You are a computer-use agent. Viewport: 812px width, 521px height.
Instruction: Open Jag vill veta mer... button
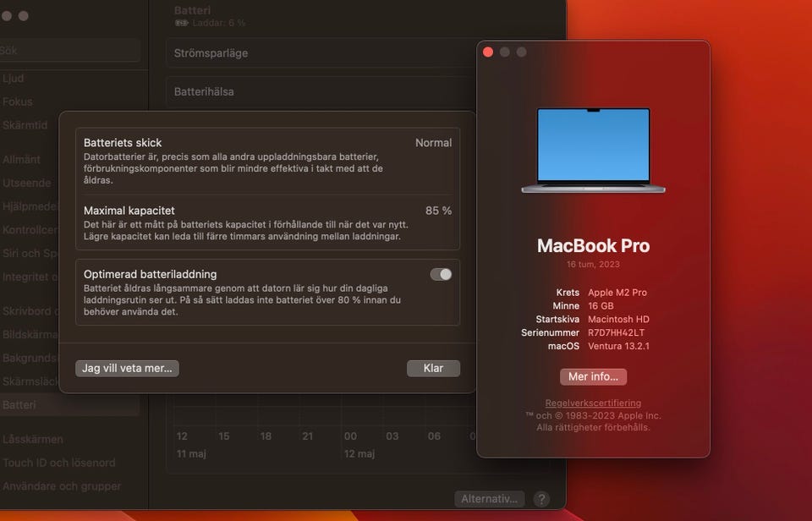[x=127, y=368]
